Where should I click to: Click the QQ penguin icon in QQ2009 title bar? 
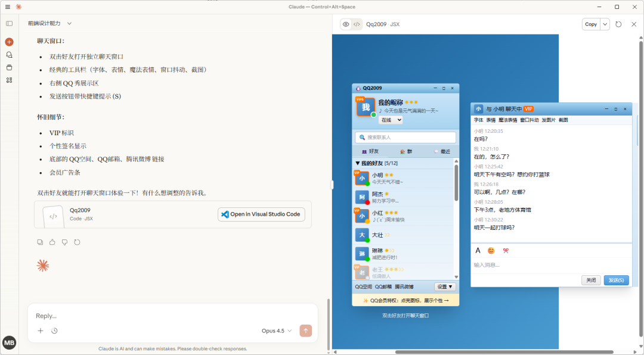(358, 88)
